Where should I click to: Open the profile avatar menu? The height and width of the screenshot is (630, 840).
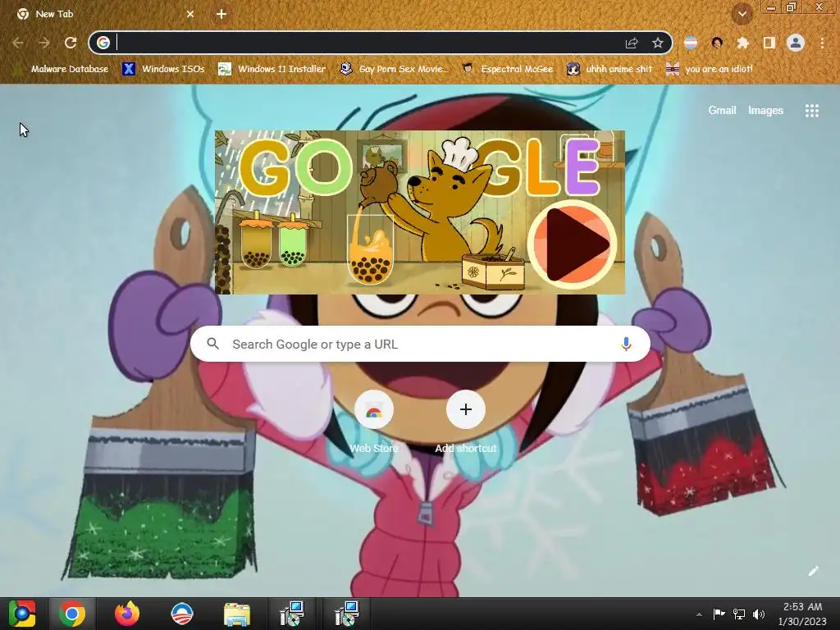tap(796, 43)
